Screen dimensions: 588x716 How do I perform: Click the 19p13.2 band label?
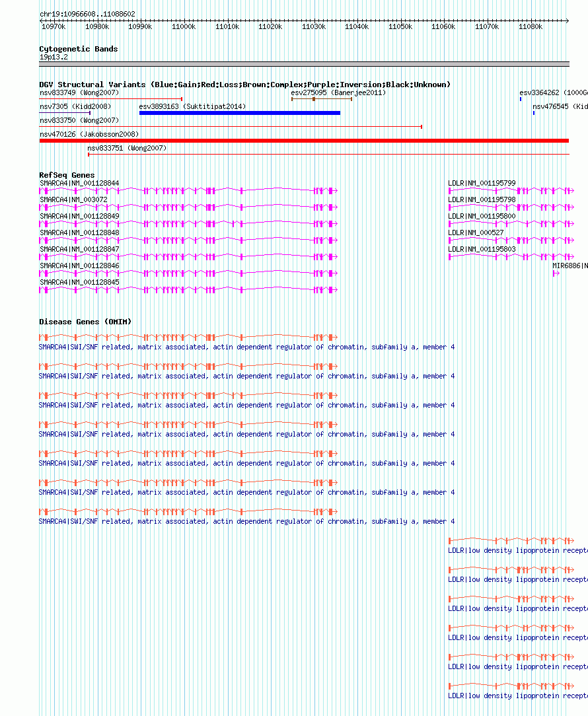point(54,57)
